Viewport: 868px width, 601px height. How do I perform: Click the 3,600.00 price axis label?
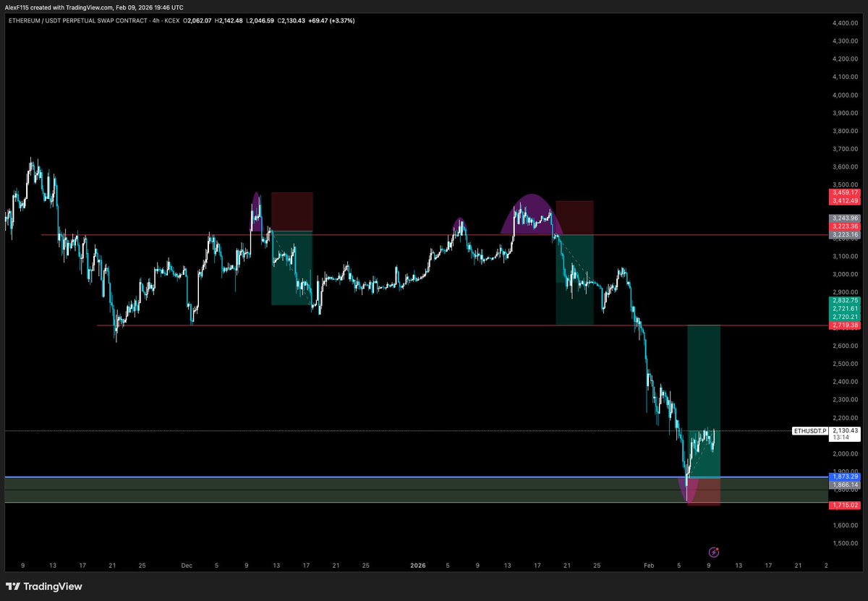[x=845, y=166]
